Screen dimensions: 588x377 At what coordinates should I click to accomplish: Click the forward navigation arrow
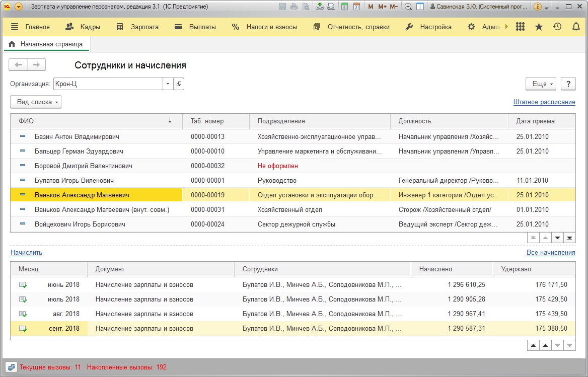point(36,65)
